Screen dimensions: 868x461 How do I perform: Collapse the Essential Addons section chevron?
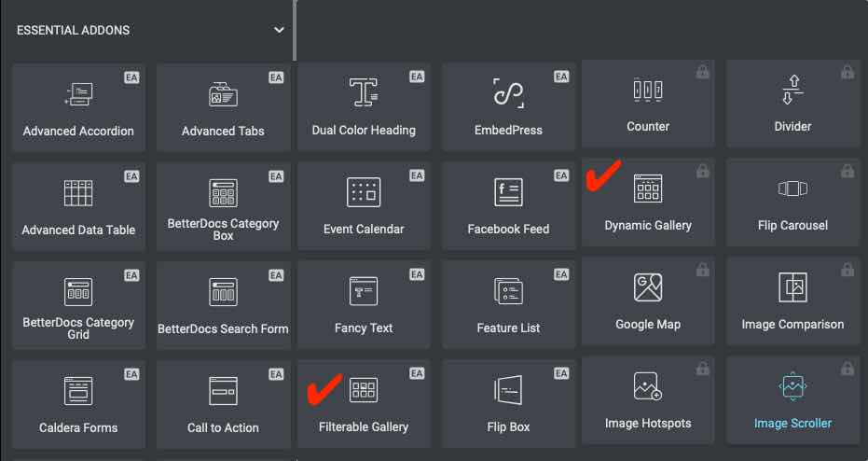point(279,30)
